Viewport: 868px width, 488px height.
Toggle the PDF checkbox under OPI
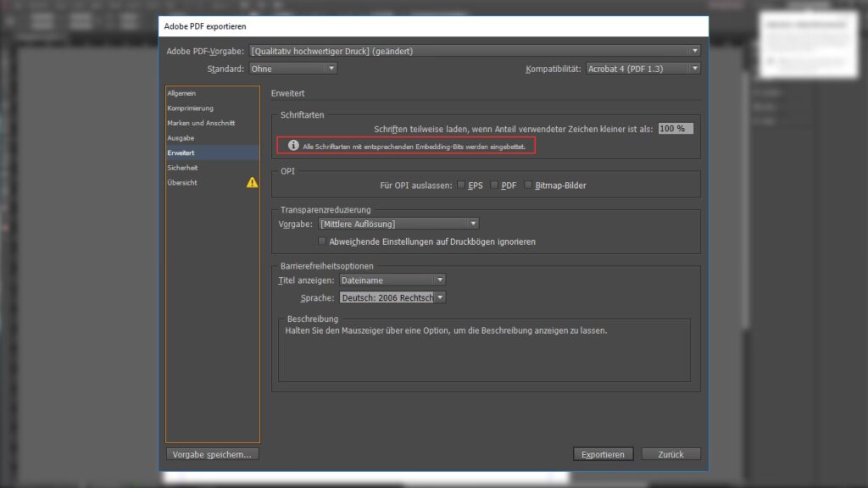tap(494, 185)
